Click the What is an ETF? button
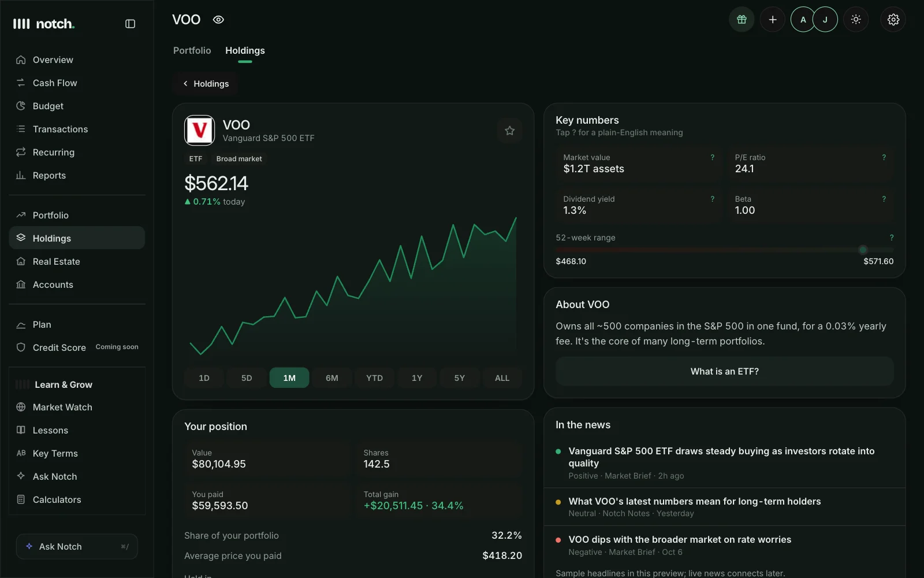This screenshot has width=924, height=578. 724,371
